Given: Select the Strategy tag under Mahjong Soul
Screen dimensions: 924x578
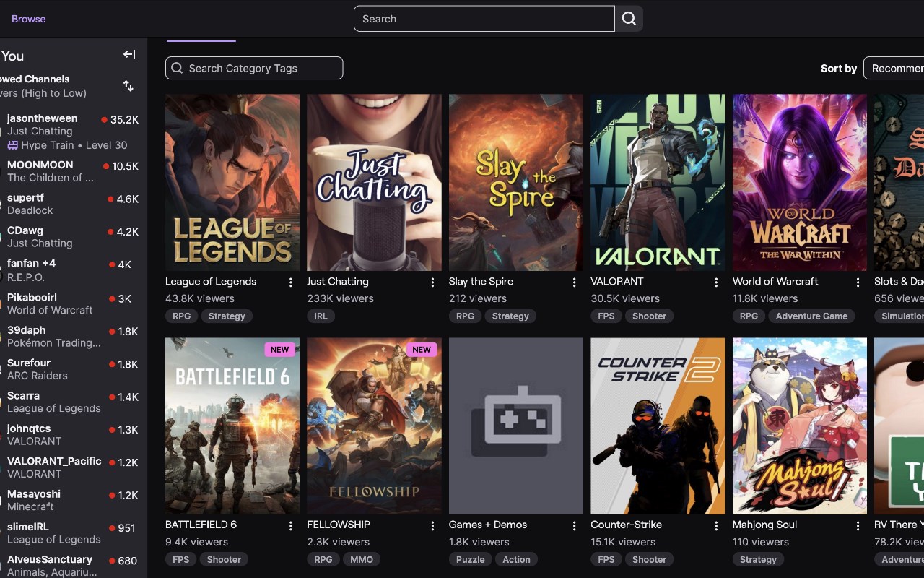Looking at the screenshot, I should [758, 559].
